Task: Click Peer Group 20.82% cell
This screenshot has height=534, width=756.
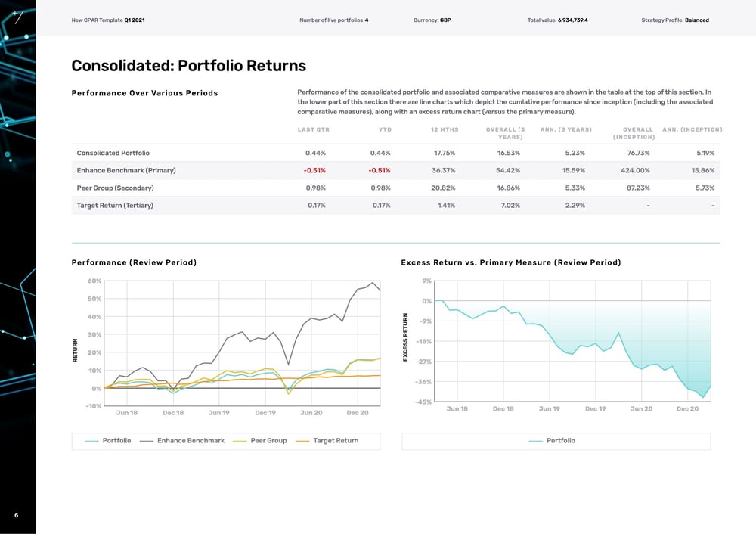Action: (443, 188)
